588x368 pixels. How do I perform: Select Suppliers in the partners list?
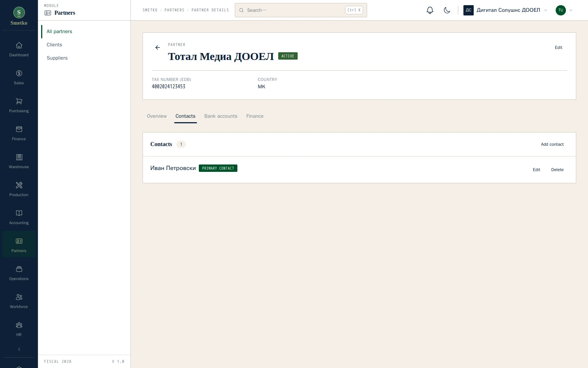pyautogui.click(x=57, y=58)
